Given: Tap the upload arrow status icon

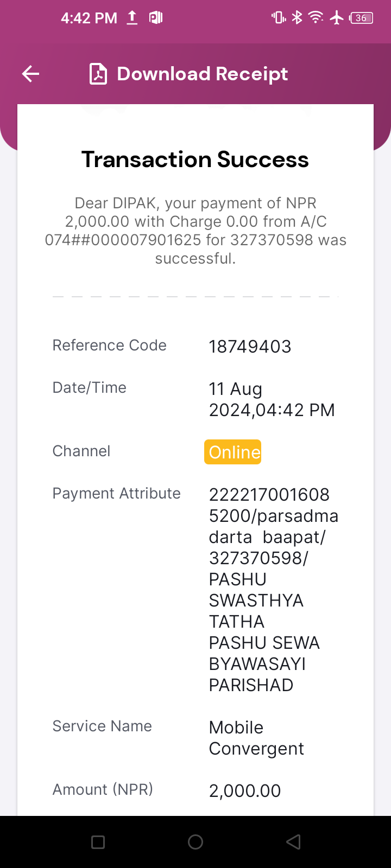Looking at the screenshot, I should pos(132,18).
